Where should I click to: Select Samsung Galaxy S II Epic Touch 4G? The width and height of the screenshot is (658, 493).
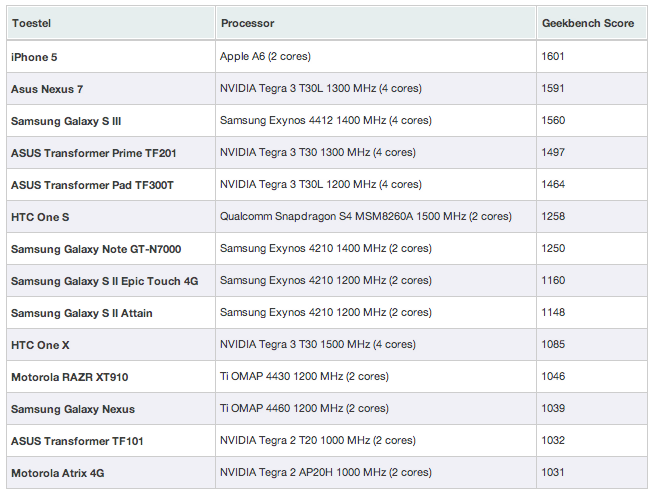(111, 281)
